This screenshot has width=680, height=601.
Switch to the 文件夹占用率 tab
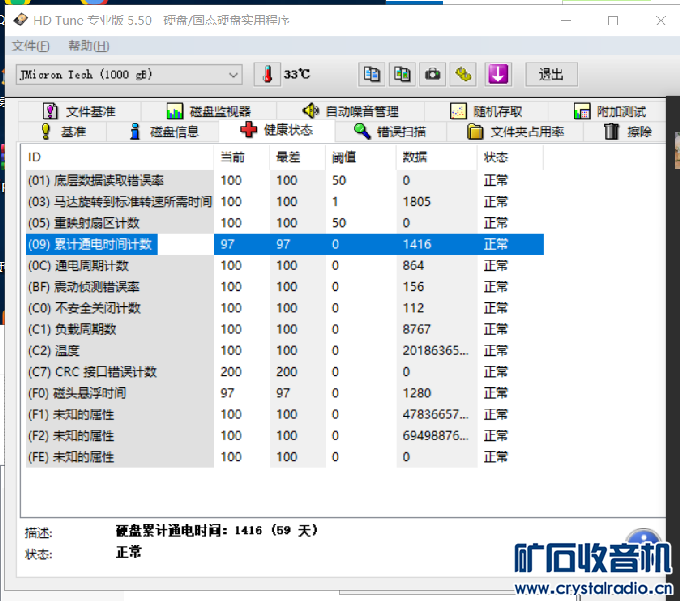(516, 131)
